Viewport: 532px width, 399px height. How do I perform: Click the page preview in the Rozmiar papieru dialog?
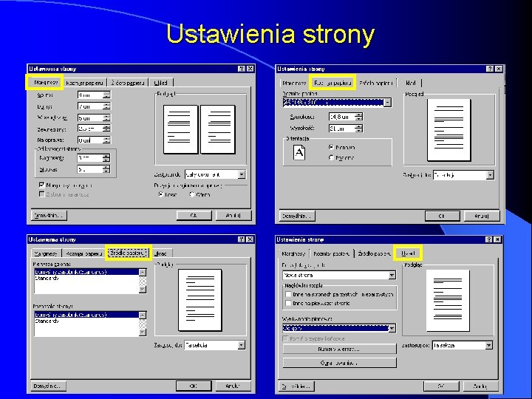tap(449, 130)
